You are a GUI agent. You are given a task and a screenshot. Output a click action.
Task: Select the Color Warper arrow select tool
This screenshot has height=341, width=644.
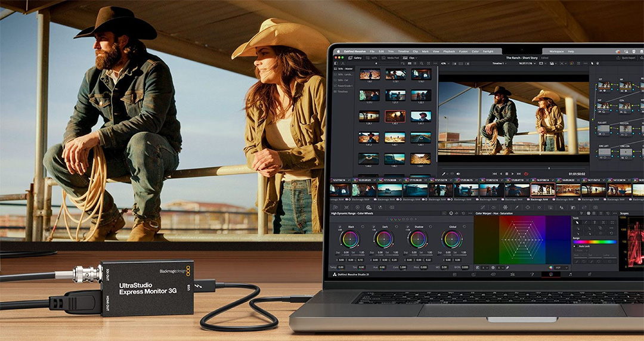(x=577, y=222)
